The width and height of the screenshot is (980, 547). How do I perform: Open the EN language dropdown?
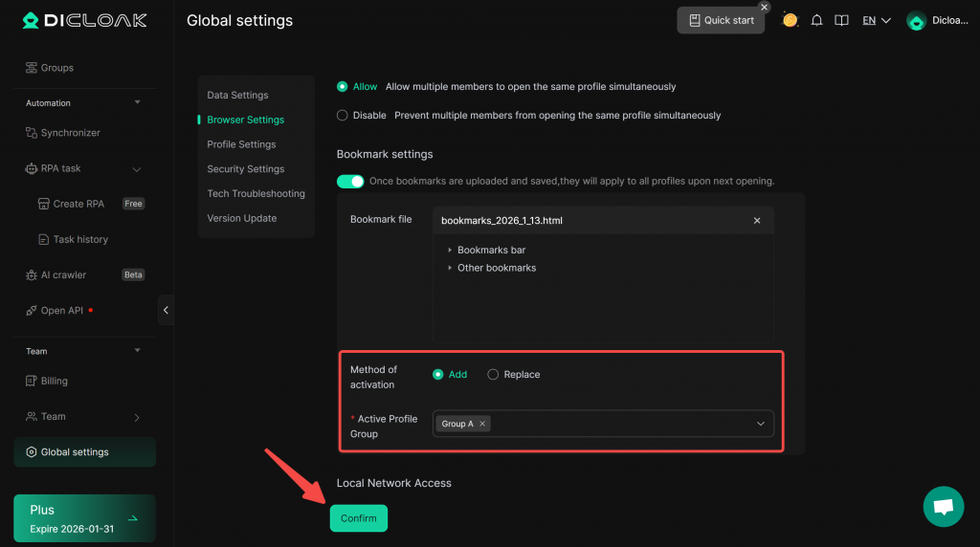[876, 20]
